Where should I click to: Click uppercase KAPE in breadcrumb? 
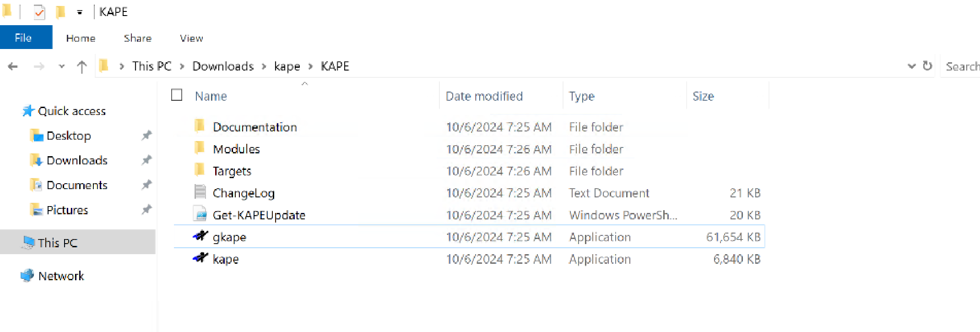[335, 66]
